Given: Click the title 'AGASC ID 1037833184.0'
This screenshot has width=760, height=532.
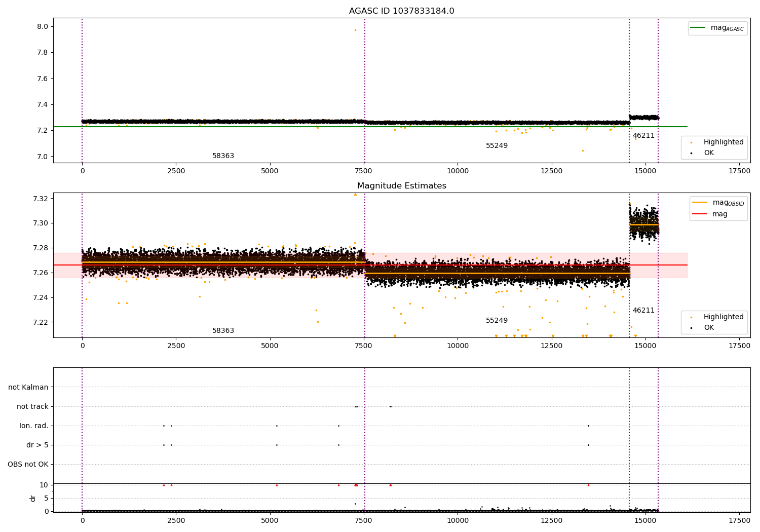Looking at the screenshot, I should point(401,11).
